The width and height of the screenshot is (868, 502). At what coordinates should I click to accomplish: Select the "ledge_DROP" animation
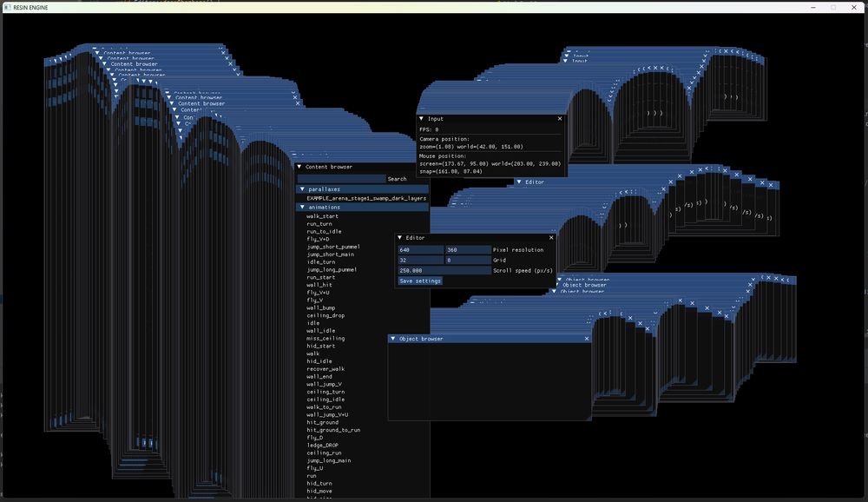[x=323, y=446]
